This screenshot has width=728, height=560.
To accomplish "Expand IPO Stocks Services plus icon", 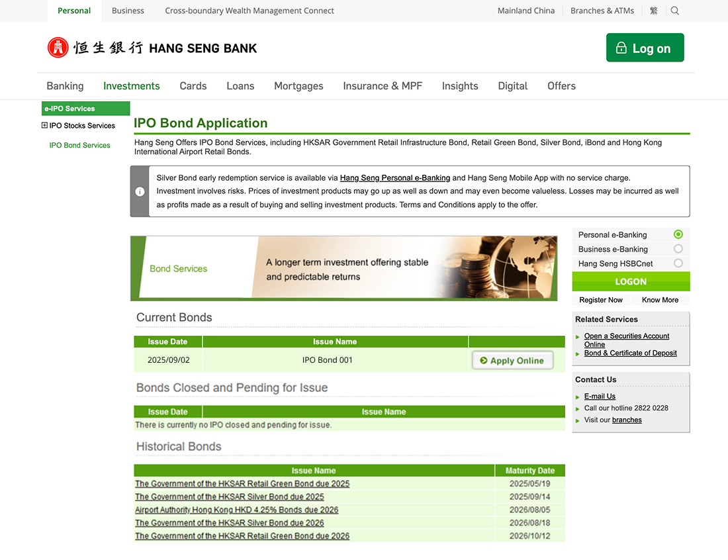I will (x=44, y=125).
